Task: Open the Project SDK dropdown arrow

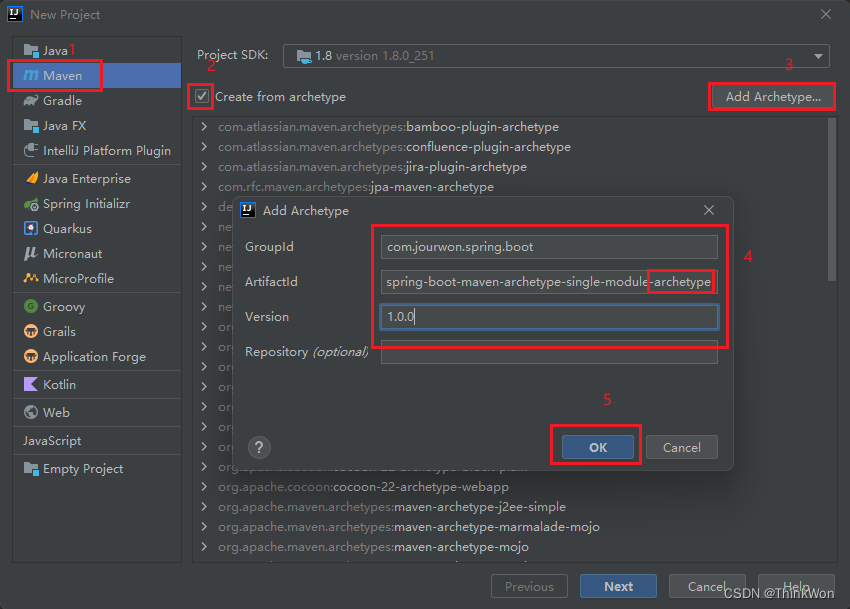Action: (x=818, y=56)
